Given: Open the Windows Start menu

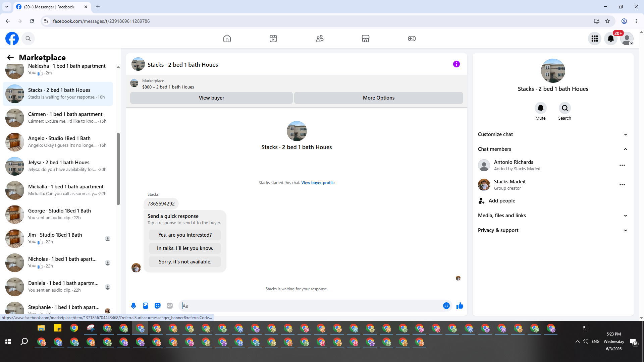Looking at the screenshot, I should point(8,342).
